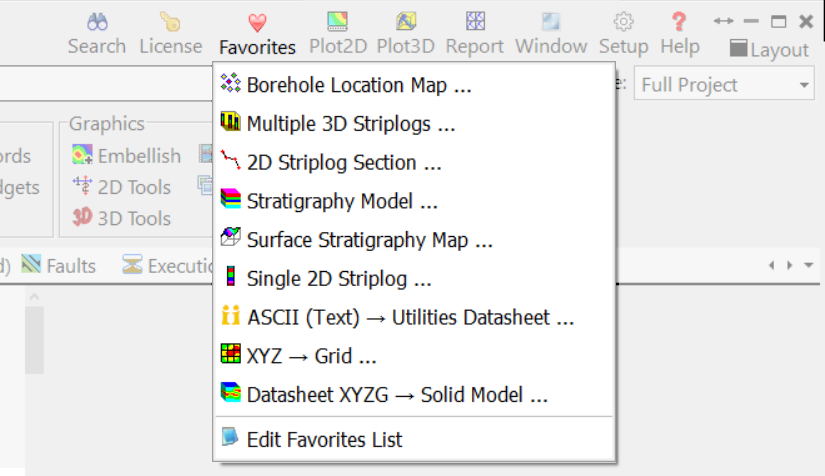
Task: Click the Layout button
Action: 768,49
